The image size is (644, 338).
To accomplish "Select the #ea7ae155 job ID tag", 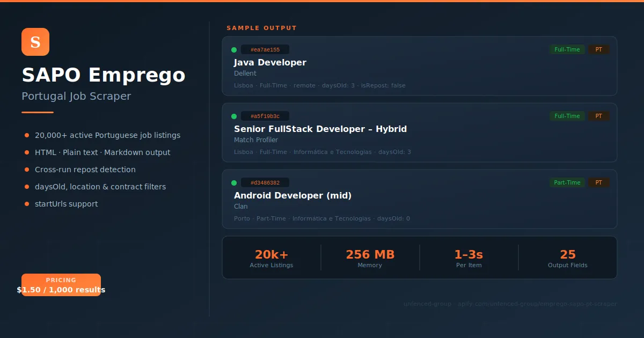I will click(265, 49).
